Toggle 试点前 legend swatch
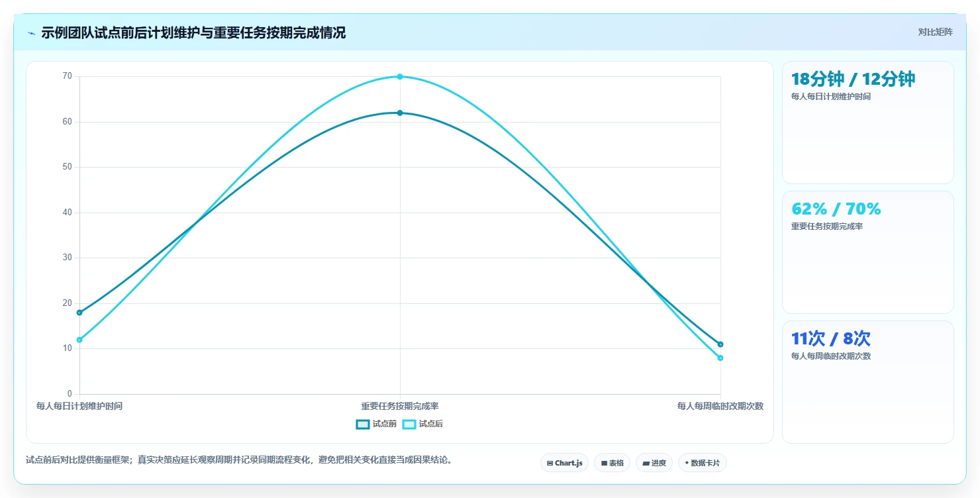This screenshot has height=498, width=980. (362, 424)
